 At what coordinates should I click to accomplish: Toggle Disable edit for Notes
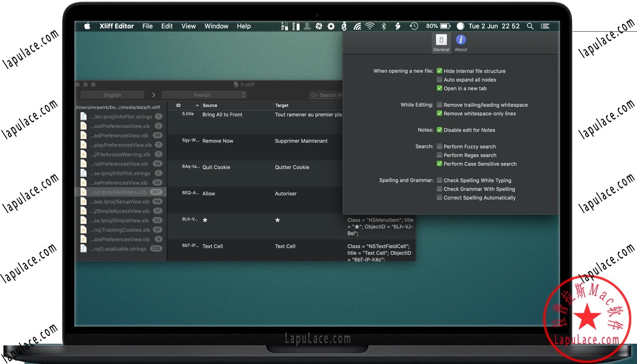[439, 130]
